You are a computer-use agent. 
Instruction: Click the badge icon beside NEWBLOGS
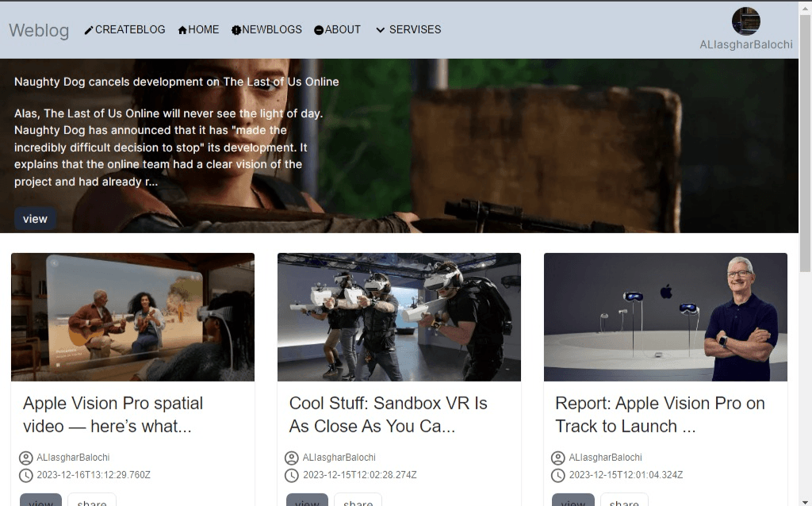pyautogui.click(x=236, y=30)
